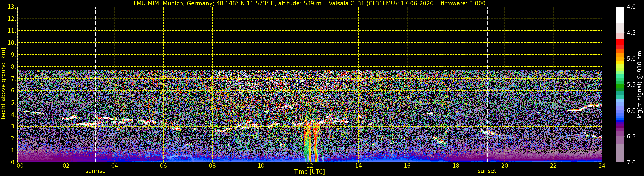Click the sunrise label below the axis

95,171
